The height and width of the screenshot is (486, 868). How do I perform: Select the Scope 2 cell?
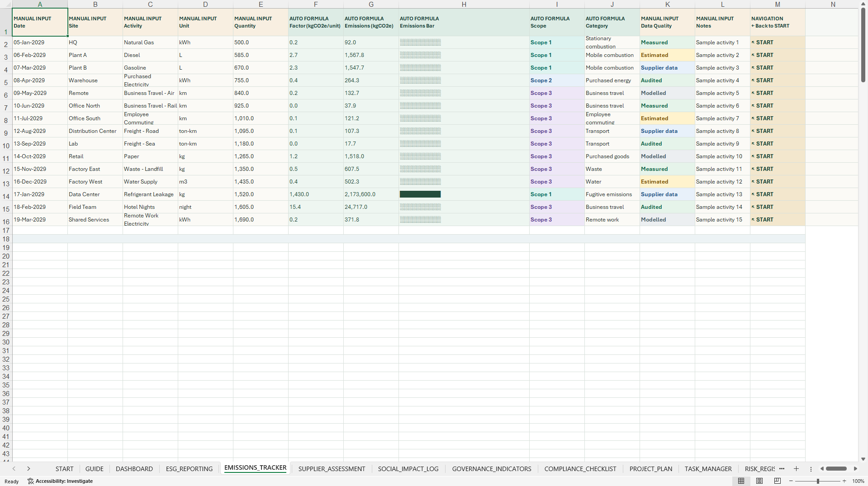pos(557,80)
